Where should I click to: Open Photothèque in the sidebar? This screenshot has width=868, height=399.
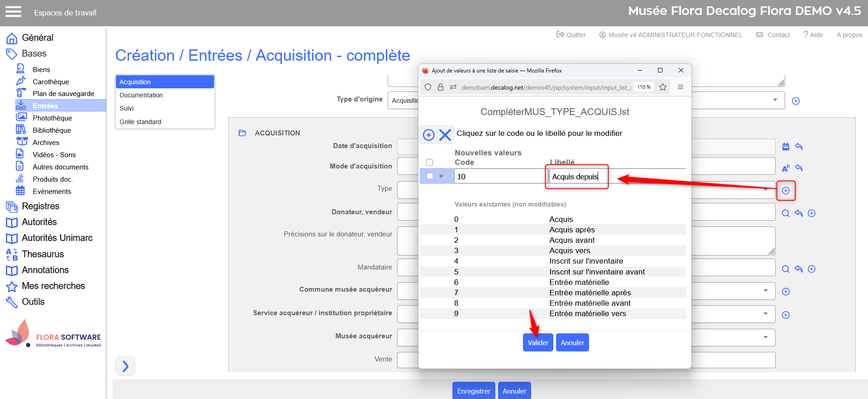tap(52, 118)
